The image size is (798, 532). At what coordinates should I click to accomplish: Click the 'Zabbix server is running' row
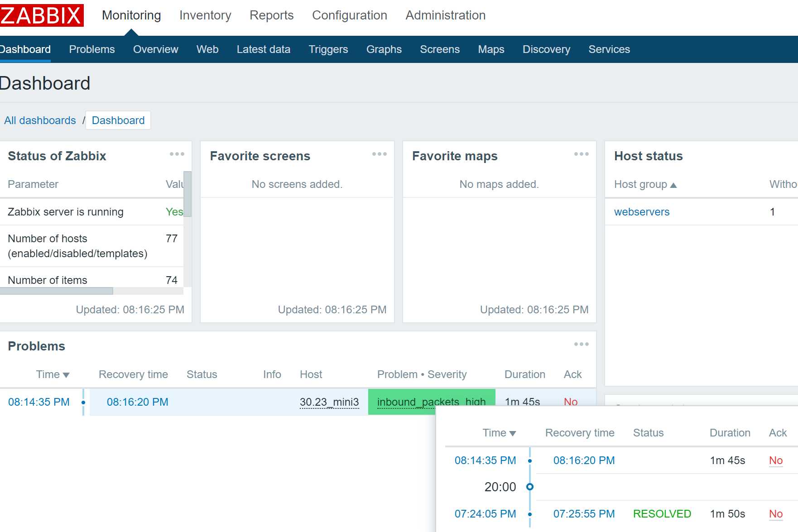pos(92,212)
